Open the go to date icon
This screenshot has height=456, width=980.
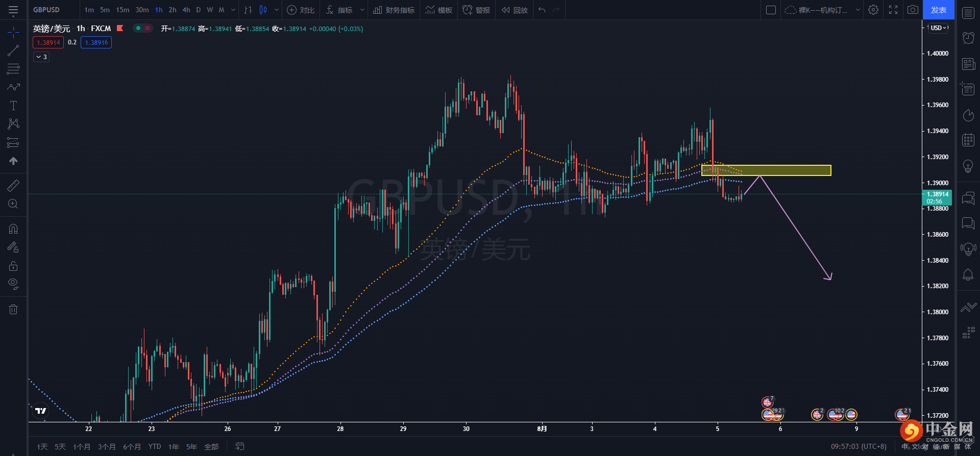point(240,447)
